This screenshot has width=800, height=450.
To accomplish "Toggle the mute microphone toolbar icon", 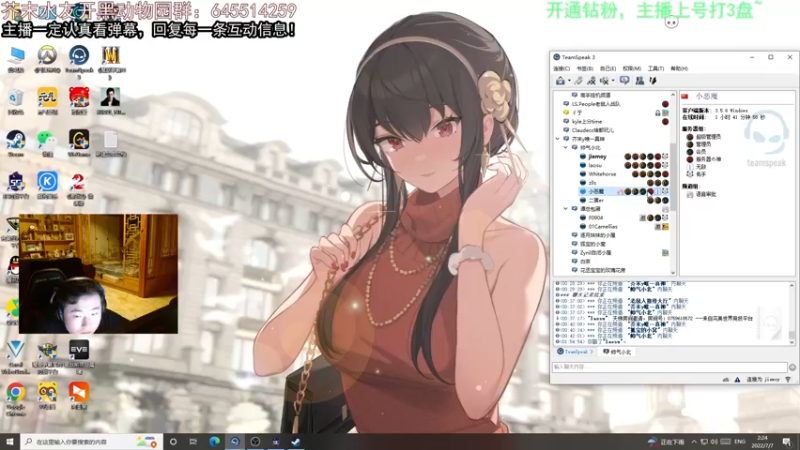I will pos(605,81).
